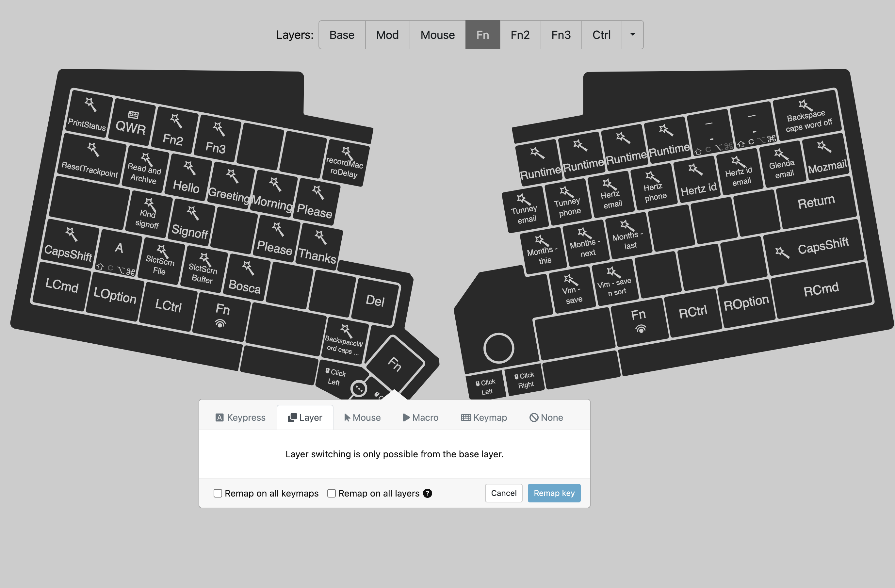The height and width of the screenshot is (588, 895).
Task: Select the Vim - save n sort key
Action: click(x=614, y=283)
